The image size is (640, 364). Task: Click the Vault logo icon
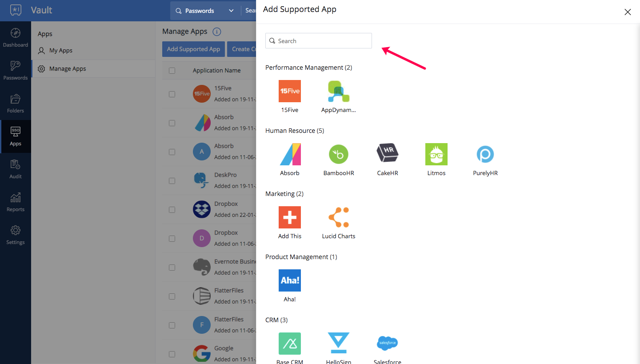16,10
